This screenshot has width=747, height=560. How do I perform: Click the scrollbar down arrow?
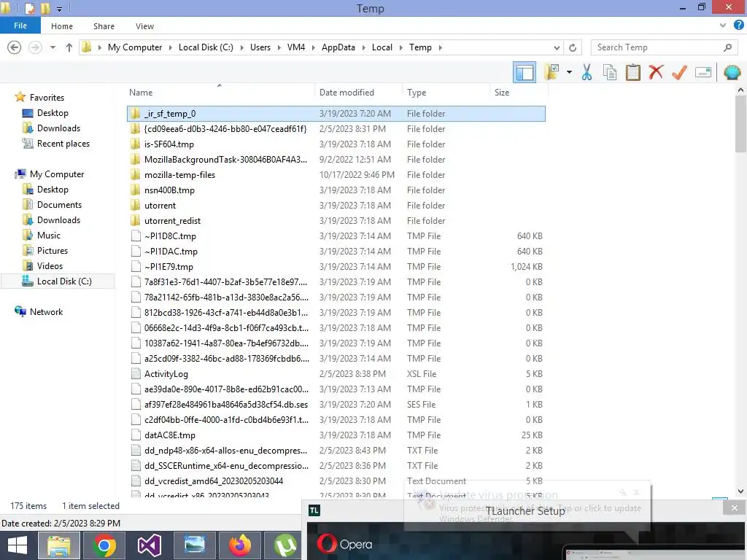[740, 491]
